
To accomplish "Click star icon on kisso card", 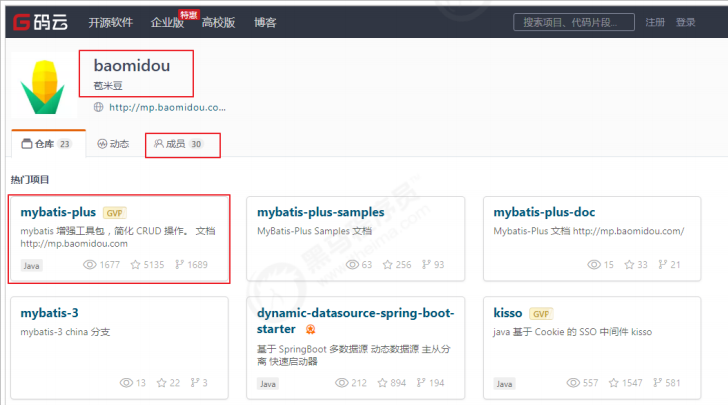I will [x=614, y=383].
